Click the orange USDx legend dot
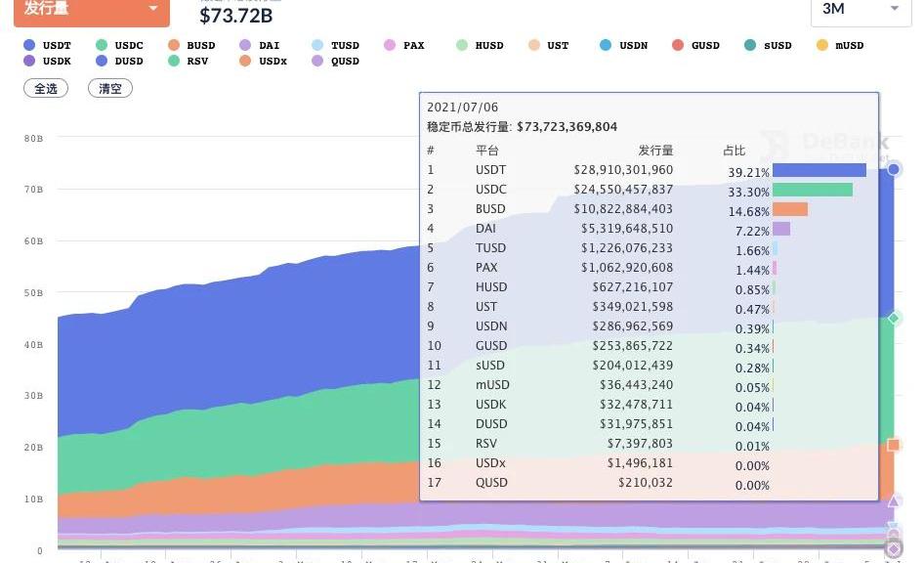The width and height of the screenshot is (924, 563). tap(245, 61)
